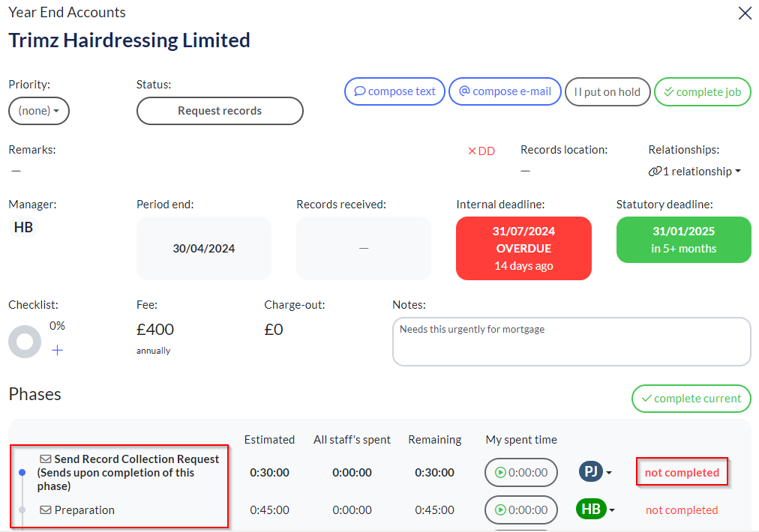Click the Records location dash placeholder
This screenshot has height=532, width=759.
pos(525,171)
